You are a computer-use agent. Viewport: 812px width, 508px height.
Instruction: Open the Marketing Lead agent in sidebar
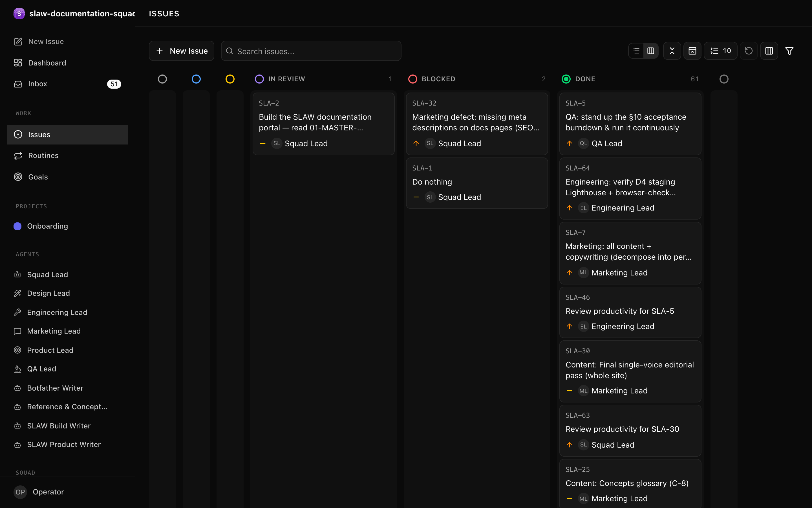(x=67, y=331)
